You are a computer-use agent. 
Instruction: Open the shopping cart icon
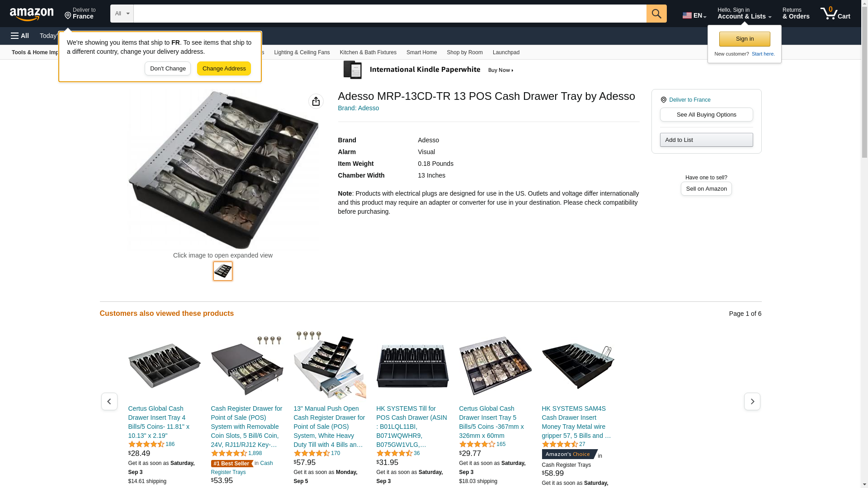tap(835, 14)
